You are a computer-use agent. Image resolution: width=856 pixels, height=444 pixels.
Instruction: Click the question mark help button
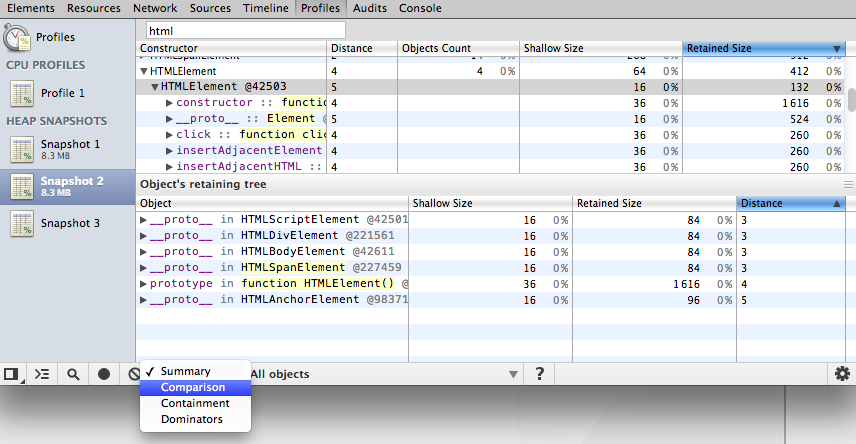tap(540, 374)
